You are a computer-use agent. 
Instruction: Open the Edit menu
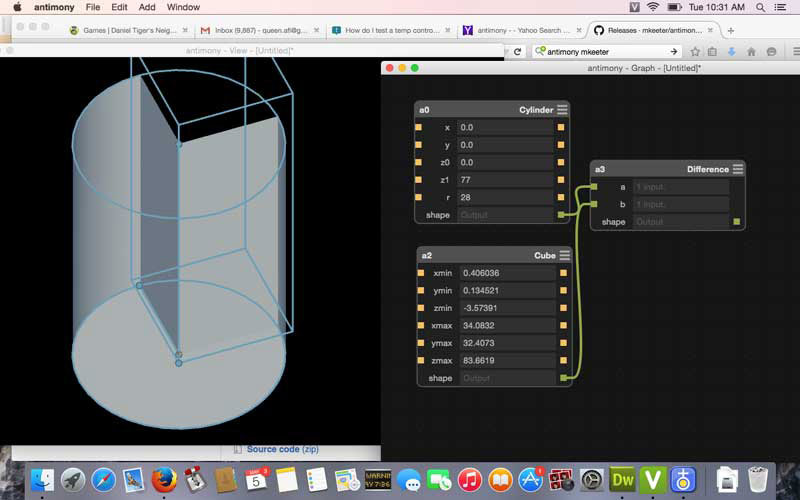point(119,7)
